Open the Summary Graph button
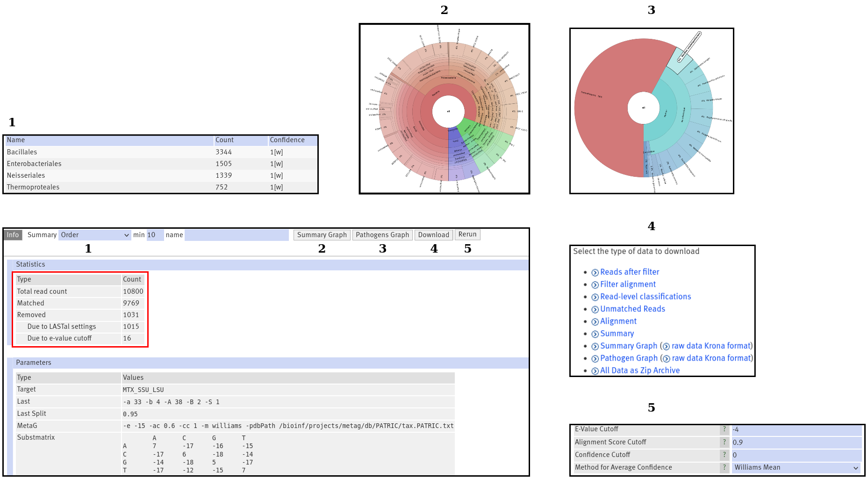 (x=322, y=235)
